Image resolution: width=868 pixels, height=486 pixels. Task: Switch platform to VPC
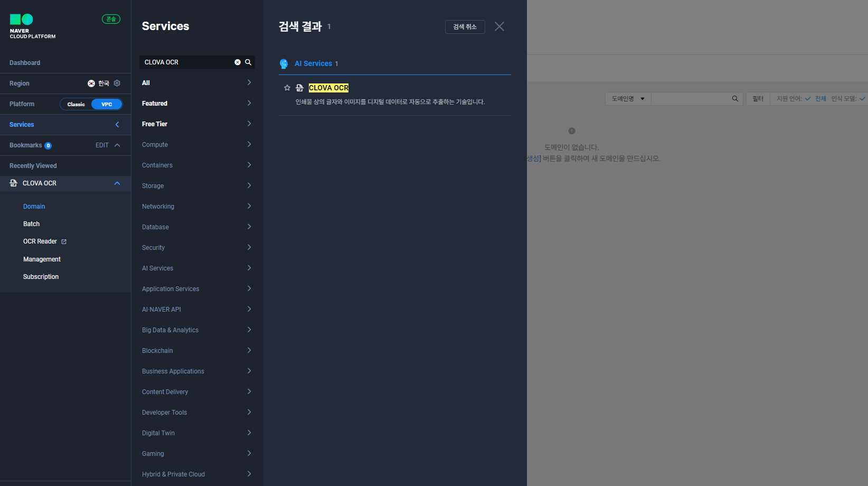(107, 104)
